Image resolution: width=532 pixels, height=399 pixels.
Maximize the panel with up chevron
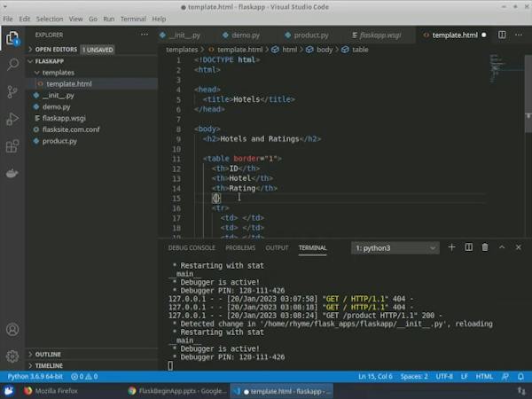pos(502,247)
